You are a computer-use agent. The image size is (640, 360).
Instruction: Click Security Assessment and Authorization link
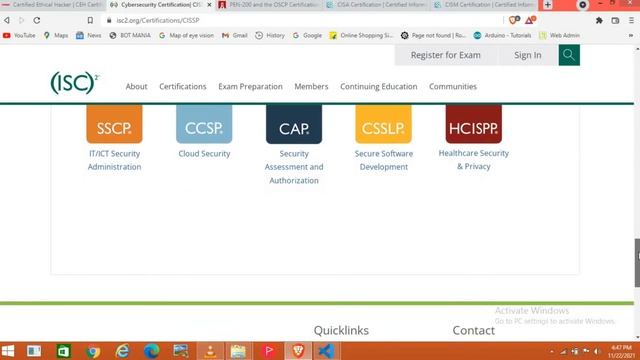tap(294, 167)
